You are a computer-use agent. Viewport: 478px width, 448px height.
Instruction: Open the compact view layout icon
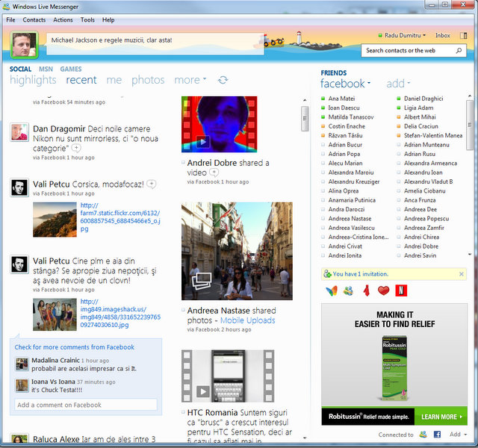tap(463, 36)
